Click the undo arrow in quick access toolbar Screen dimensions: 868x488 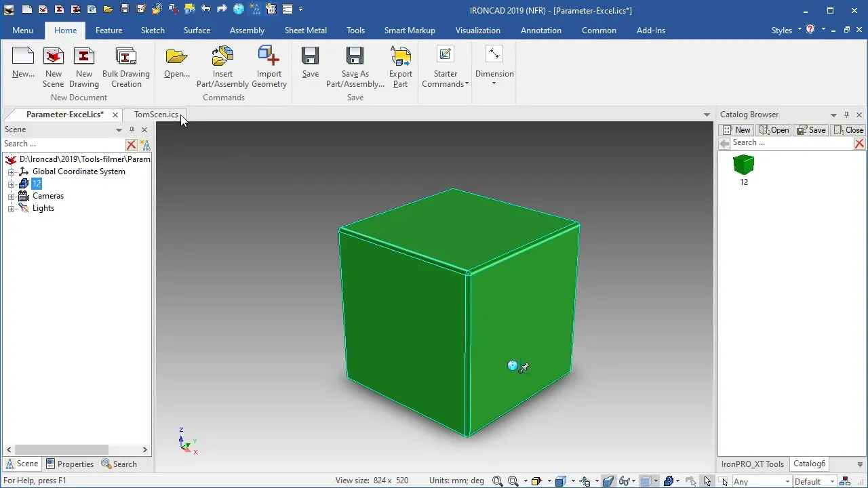(206, 9)
